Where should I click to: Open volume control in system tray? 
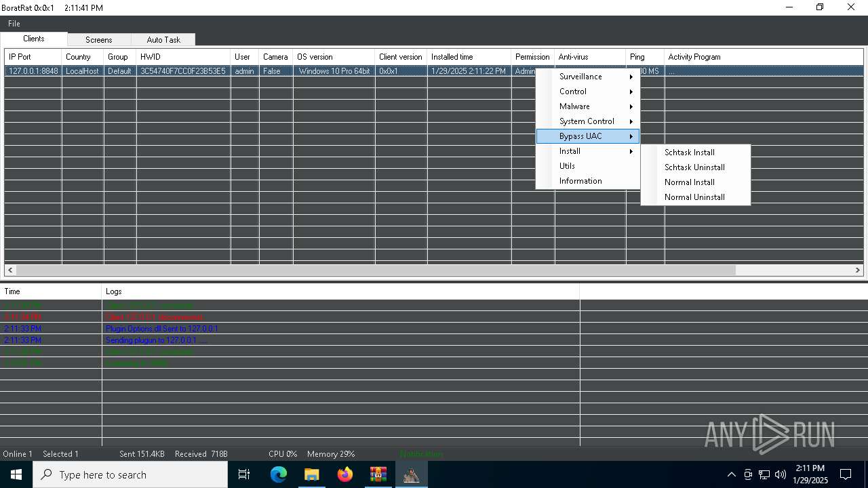click(781, 474)
